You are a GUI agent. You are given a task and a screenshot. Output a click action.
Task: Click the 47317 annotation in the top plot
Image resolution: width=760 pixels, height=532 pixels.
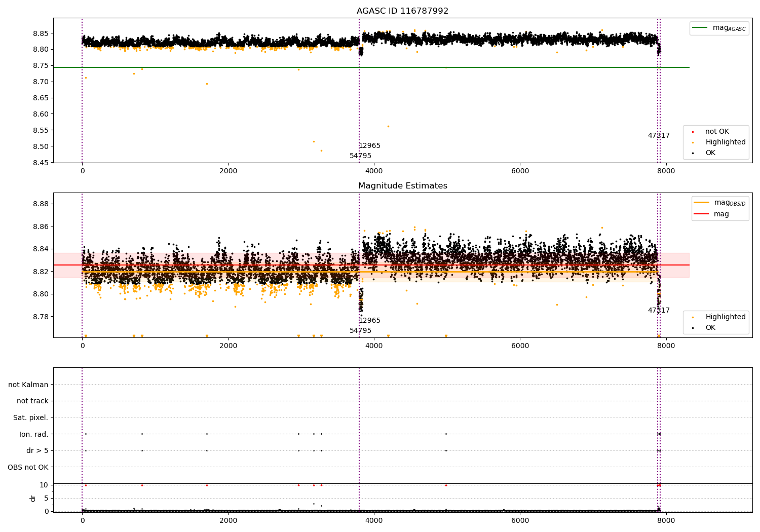pyautogui.click(x=659, y=135)
